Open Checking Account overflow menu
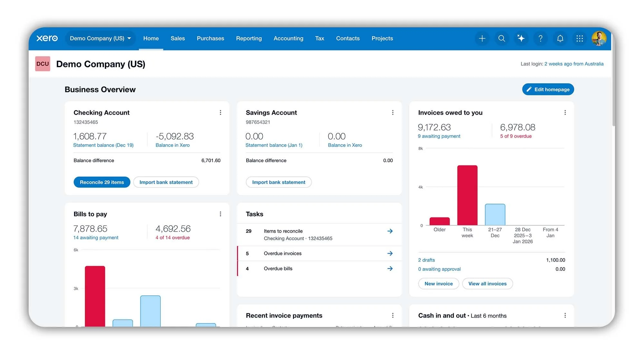The width and height of the screenshot is (644, 354). [x=221, y=112]
